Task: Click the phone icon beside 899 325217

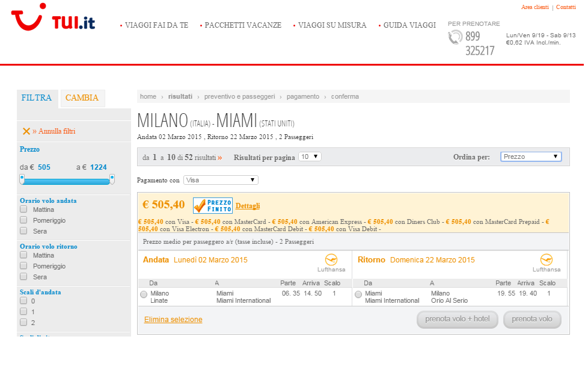Action: tap(455, 37)
